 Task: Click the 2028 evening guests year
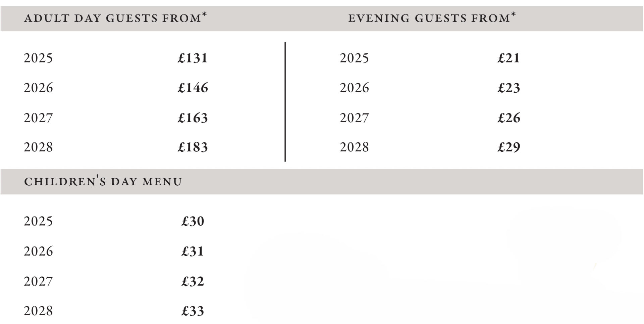[x=354, y=147]
